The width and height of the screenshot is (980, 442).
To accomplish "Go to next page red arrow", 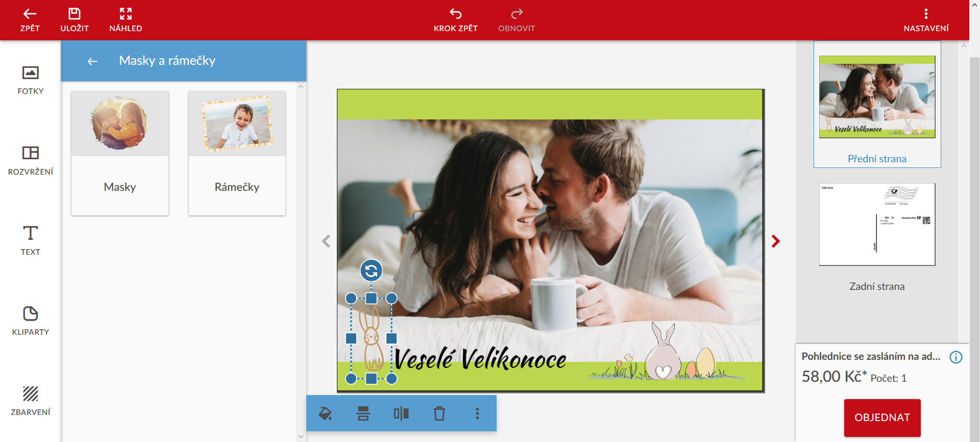I will (775, 241).
